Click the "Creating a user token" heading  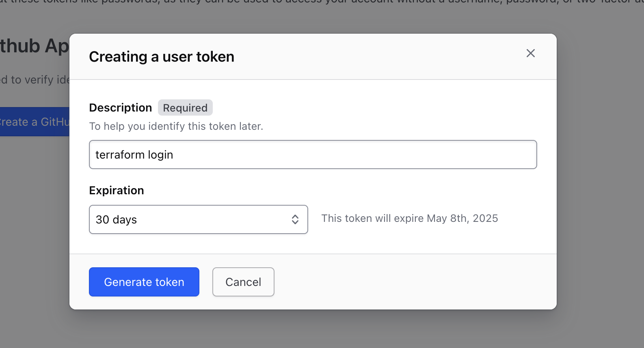pos(162,57)
